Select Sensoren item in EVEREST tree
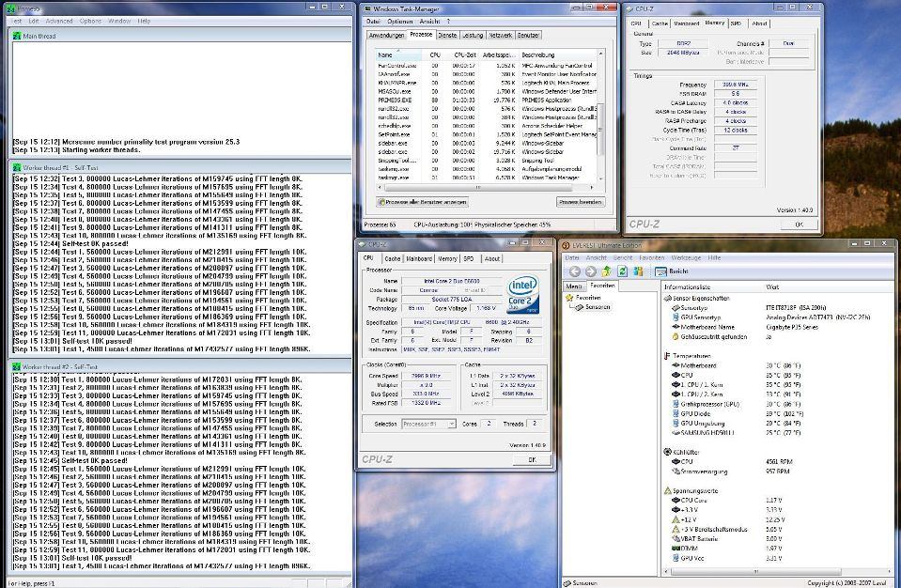The height and width of the screenshot is (588, 901). (x=593, y=307)
